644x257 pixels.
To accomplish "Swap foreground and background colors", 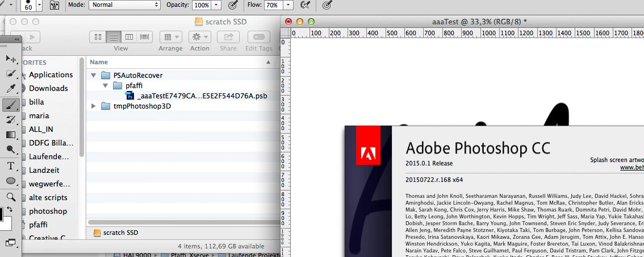I will tap(10, 210).
